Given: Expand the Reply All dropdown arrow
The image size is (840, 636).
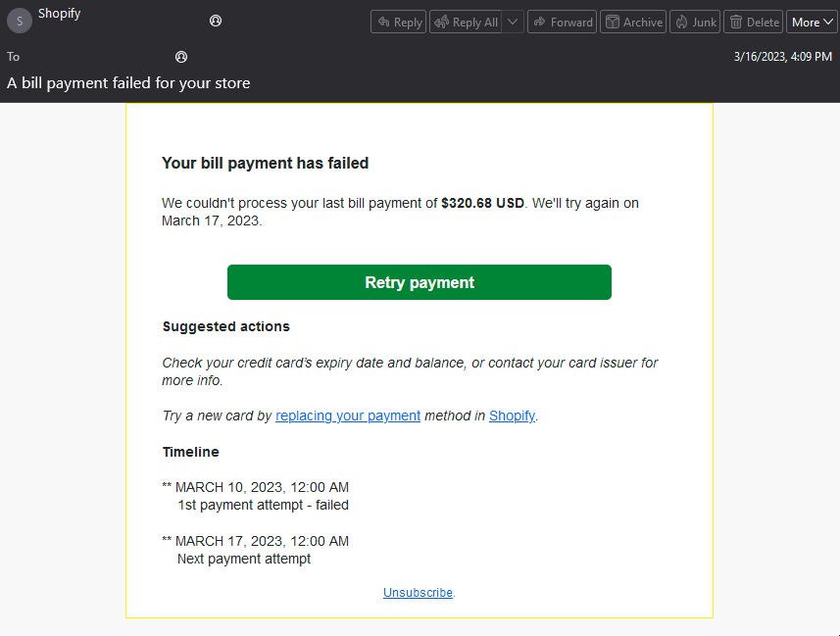Looking at the screenshot, I should tap(513, 22).
